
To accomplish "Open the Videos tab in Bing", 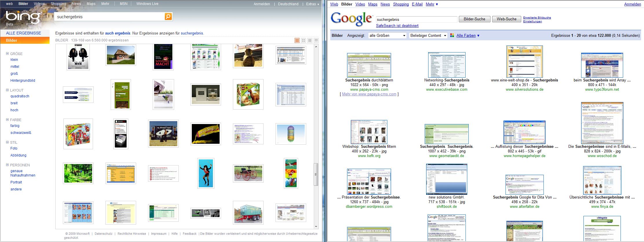I will click(x=39, y=4).
